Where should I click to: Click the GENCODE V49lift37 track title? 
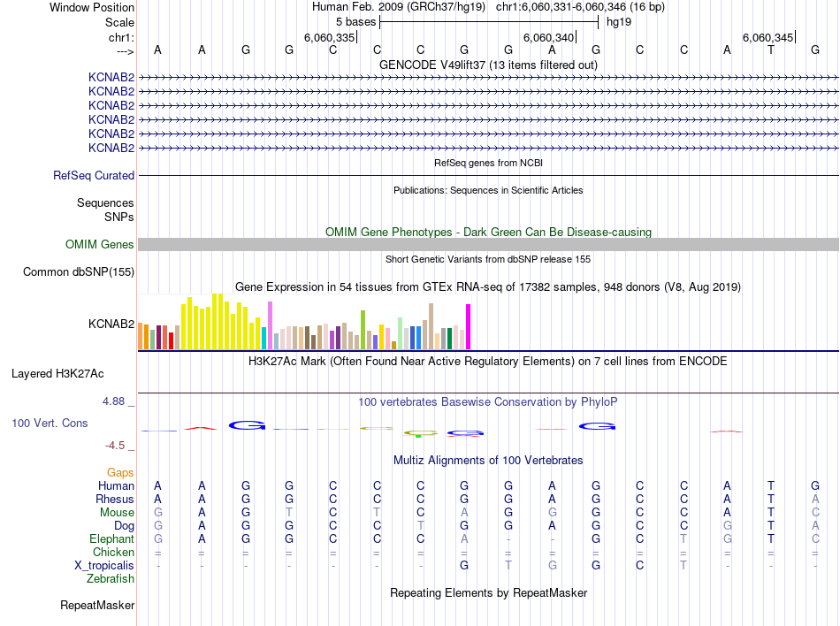[x=488, y=65]
